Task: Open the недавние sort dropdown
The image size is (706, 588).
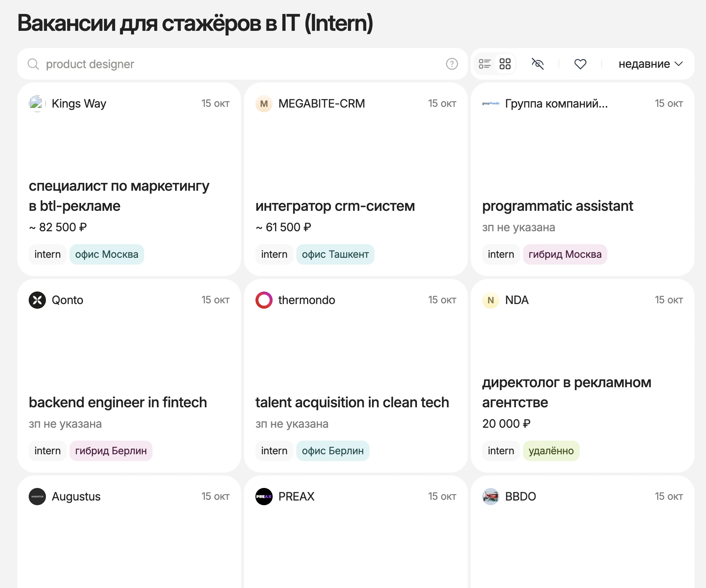Action: click(650, 64)
